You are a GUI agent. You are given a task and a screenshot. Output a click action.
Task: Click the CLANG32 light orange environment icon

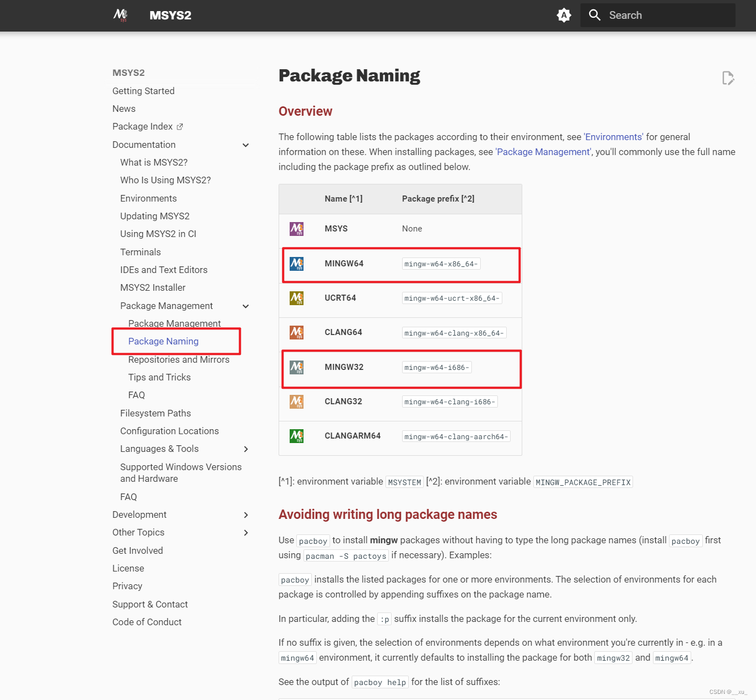297,402
